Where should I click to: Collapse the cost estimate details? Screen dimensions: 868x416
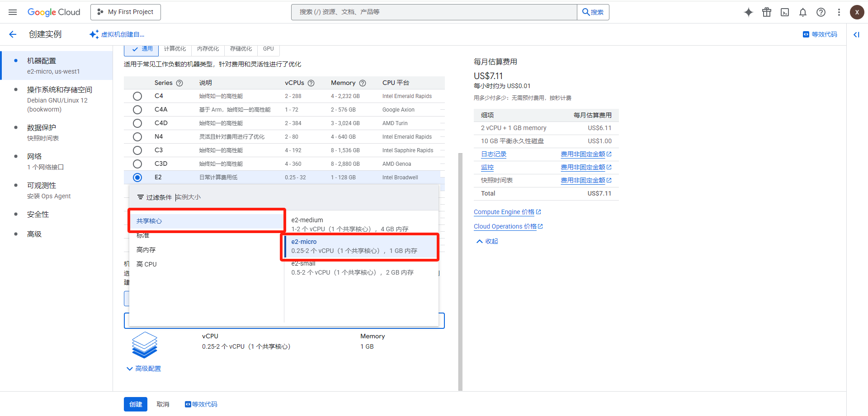487,241
